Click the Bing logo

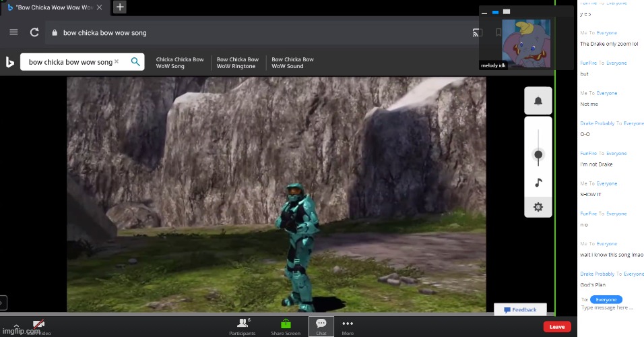[x=10, y=62]
